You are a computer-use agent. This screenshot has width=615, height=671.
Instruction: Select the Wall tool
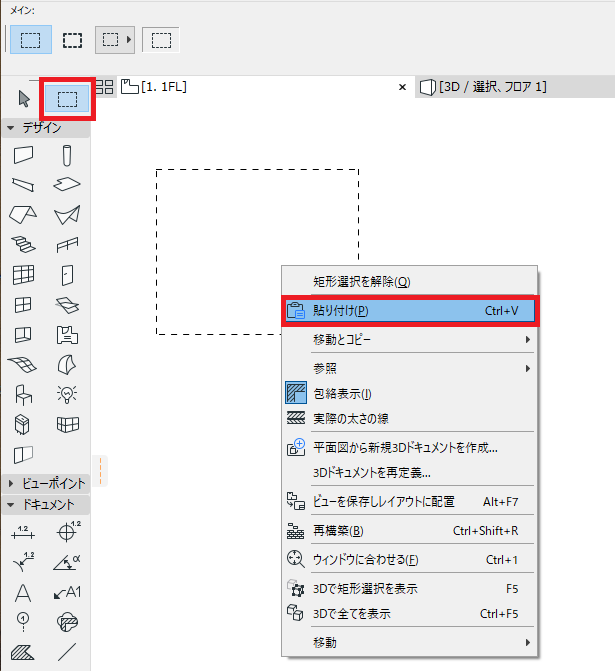pos(23,155)
